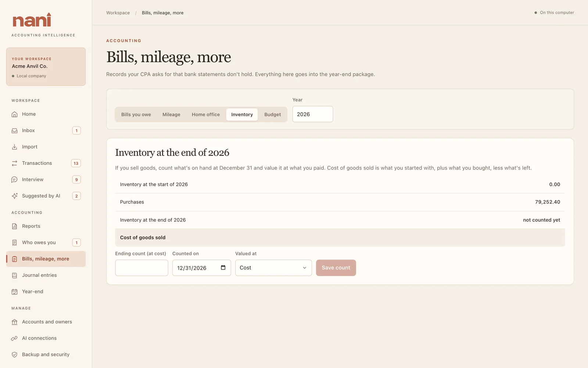Open the Valued at Cost dropdown
The image size is (588, 368).
coord(273,268)
